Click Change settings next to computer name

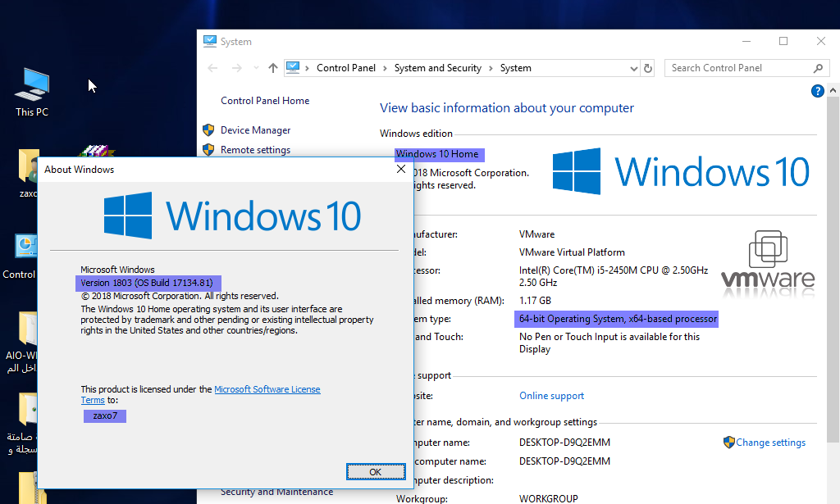(x=769, y=443)
